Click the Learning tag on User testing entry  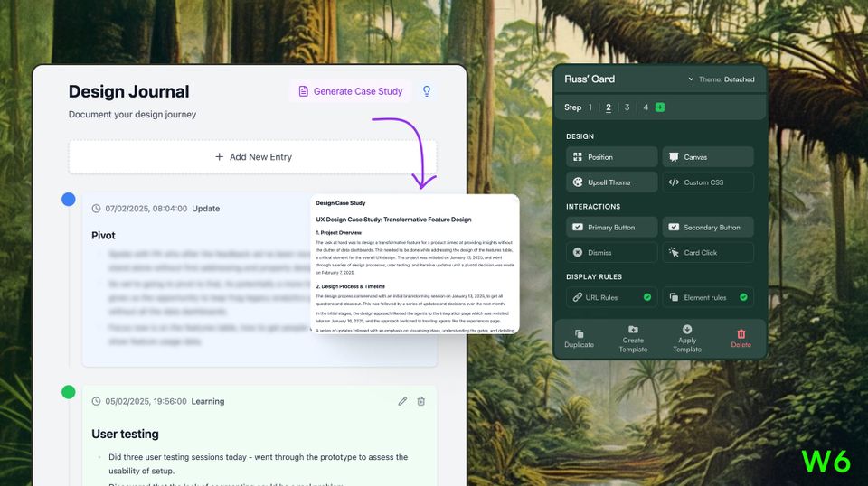[x=208, y=401]
